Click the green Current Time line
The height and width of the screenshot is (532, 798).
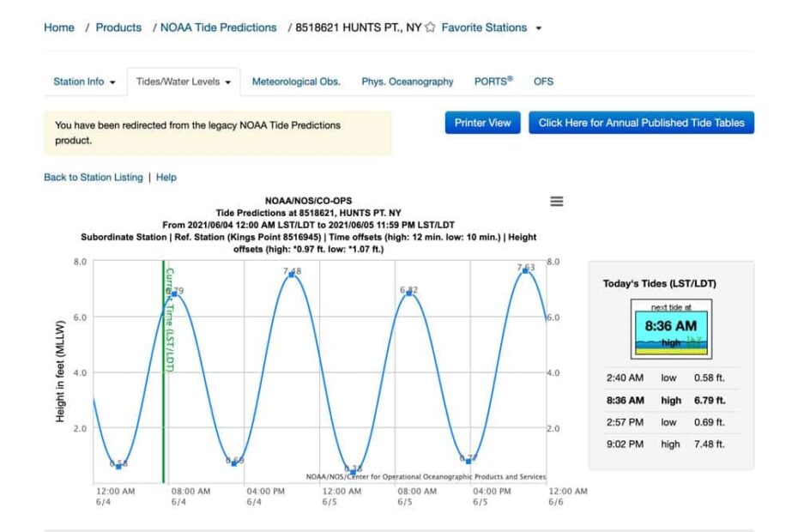pos(163,372)
